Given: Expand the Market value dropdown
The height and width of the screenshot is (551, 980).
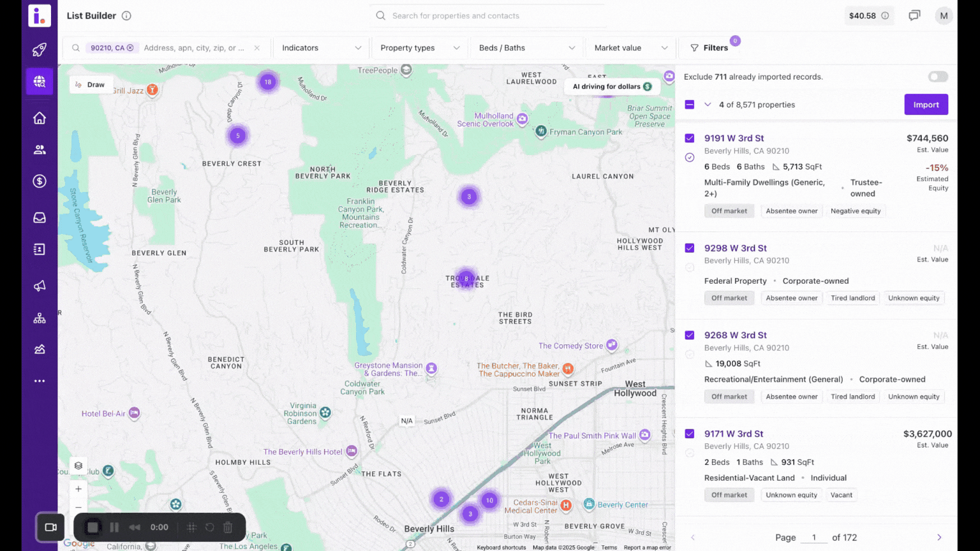Looking at the screenshot, I should coord(630,48).
